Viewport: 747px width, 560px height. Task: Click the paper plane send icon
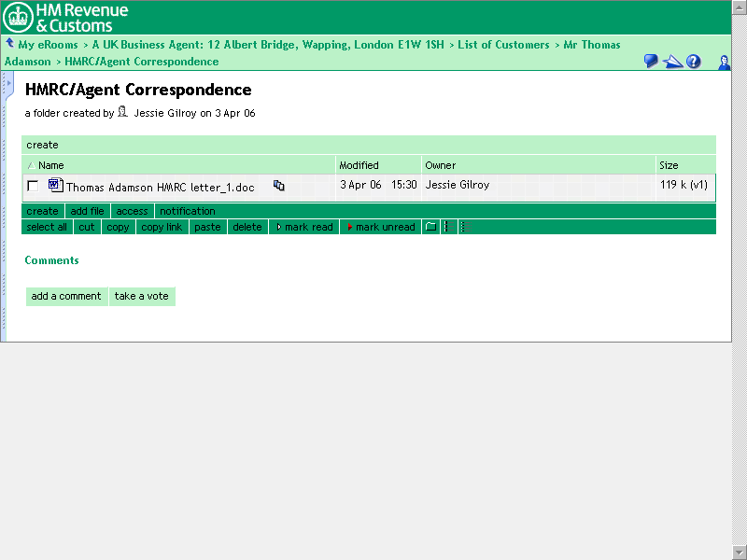(672, 62)
